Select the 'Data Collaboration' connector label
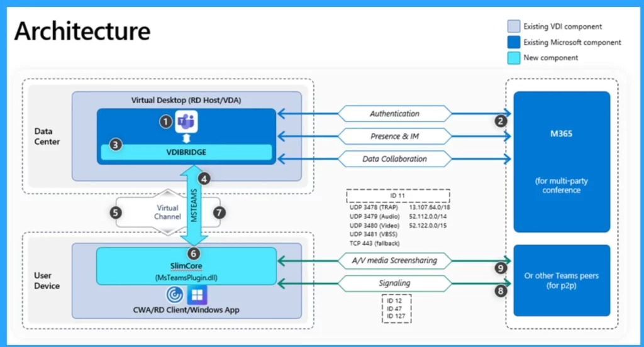Image resolution: width=644 pixels, height=347 pixels. coord(394,159)
